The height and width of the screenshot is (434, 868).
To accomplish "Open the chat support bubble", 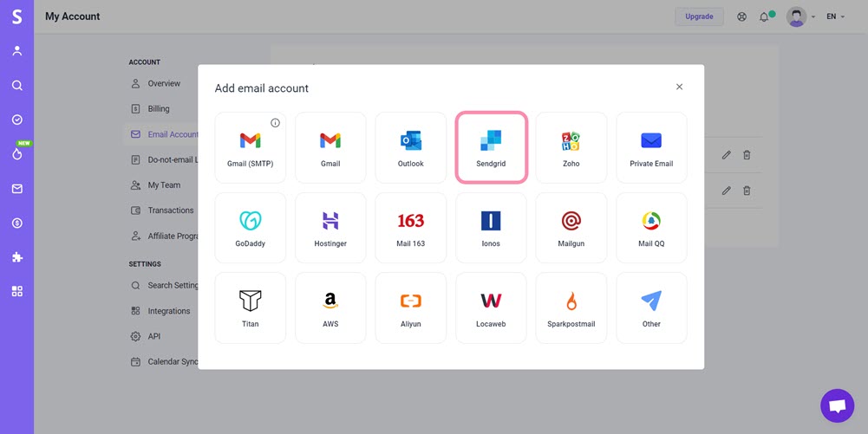I will pos(837,405).
